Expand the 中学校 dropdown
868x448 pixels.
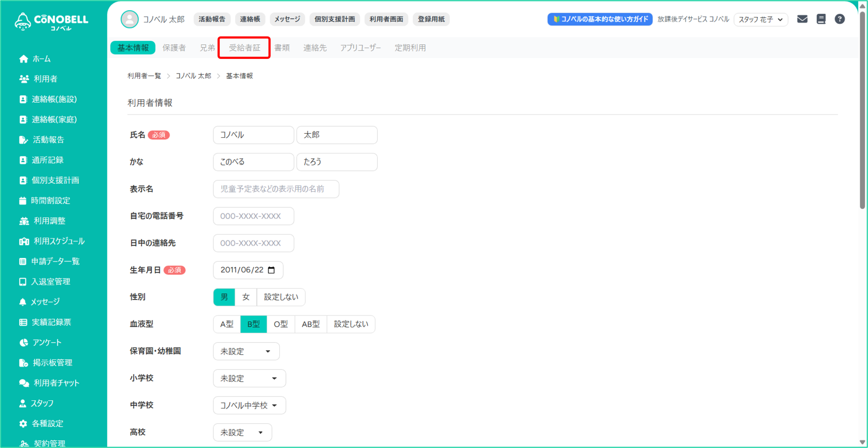[x=249, y=405]
